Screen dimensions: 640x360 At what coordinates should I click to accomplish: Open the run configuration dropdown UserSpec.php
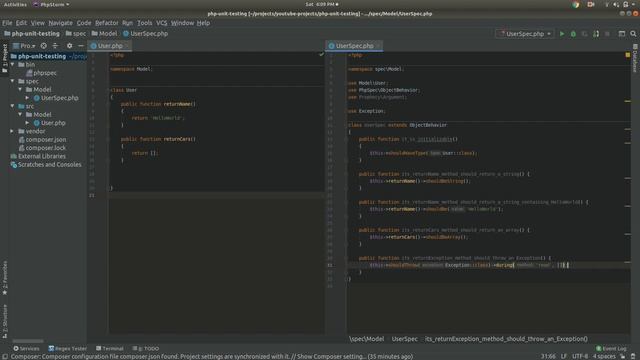525,34
